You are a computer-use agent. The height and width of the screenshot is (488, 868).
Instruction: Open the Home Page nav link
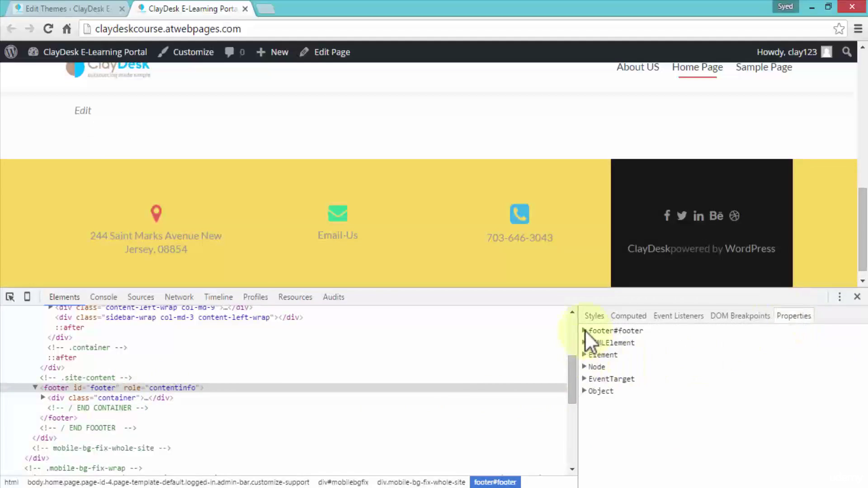(697, 67)
